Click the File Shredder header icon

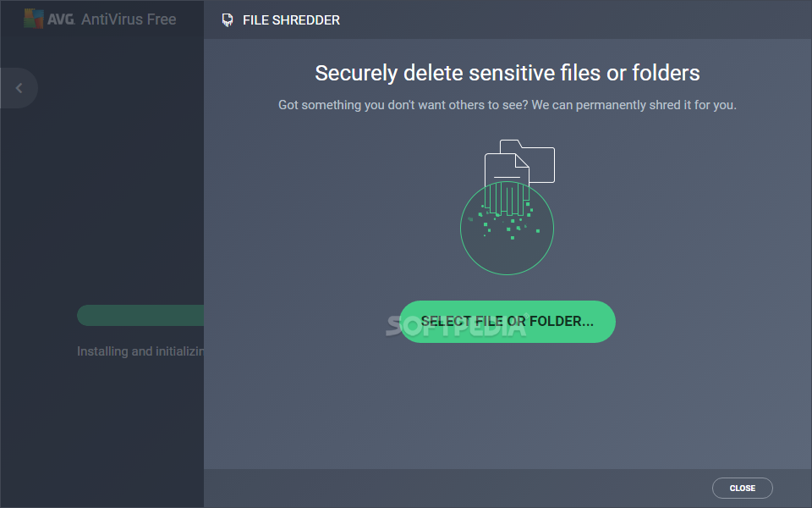227,19
